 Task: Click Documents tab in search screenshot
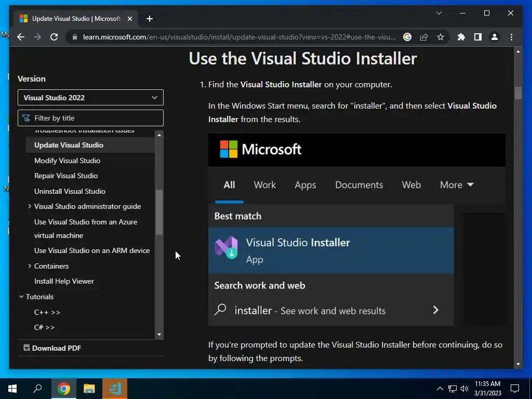359,185
